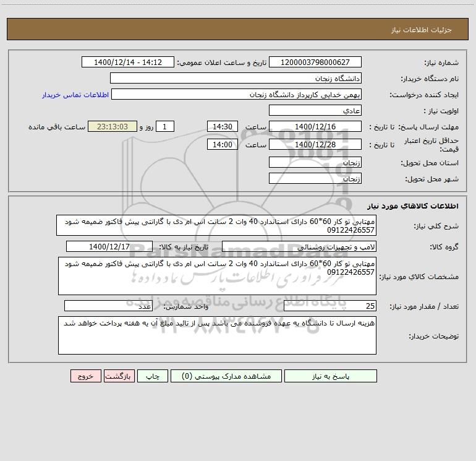
Task: Click the شرح کلی نیاز description box
Action: [x=216, y=225]
